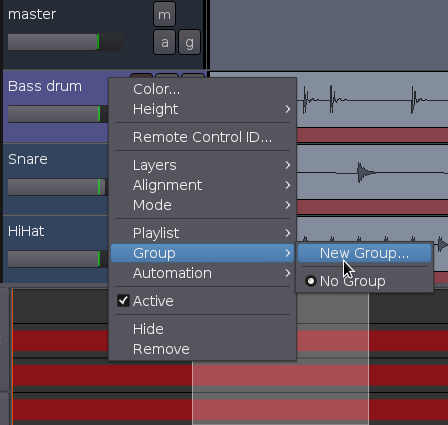
Task: Adjust the master track gain fader
Action: 65,42
